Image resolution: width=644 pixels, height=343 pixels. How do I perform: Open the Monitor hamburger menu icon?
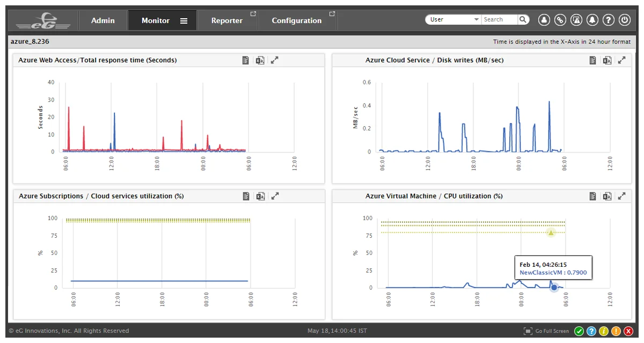pyautogui.click(x=184, y=21)
